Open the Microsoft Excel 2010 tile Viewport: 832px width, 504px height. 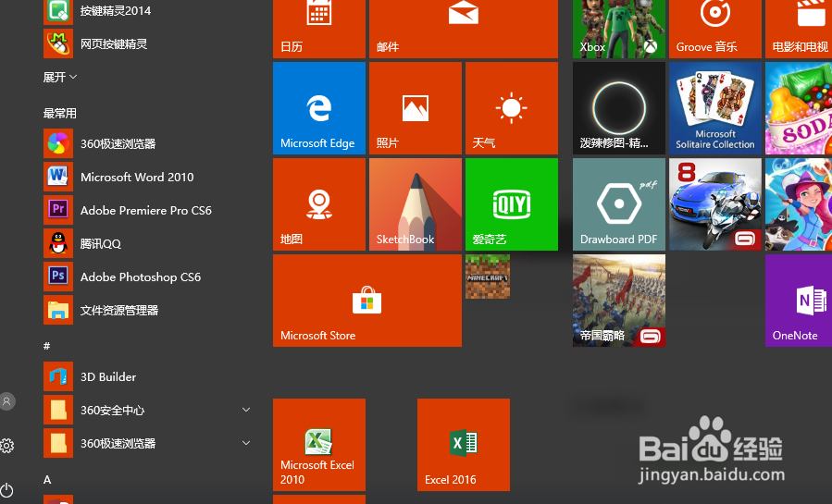tap(319, 445)
